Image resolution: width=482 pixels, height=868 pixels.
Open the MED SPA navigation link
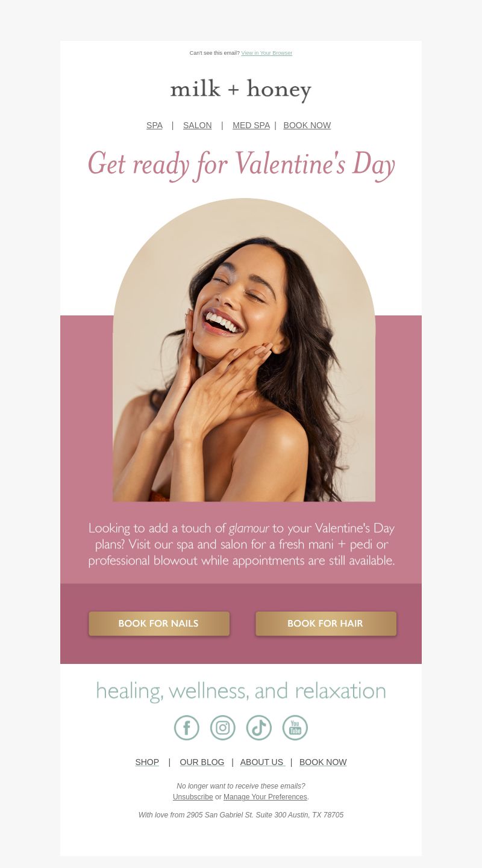251,125
